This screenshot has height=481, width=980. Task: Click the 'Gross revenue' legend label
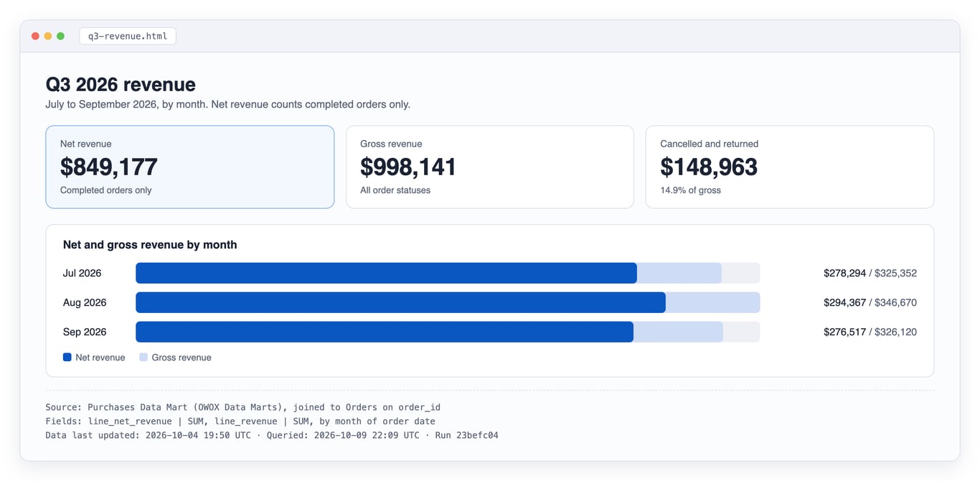(x=182, y=358)
